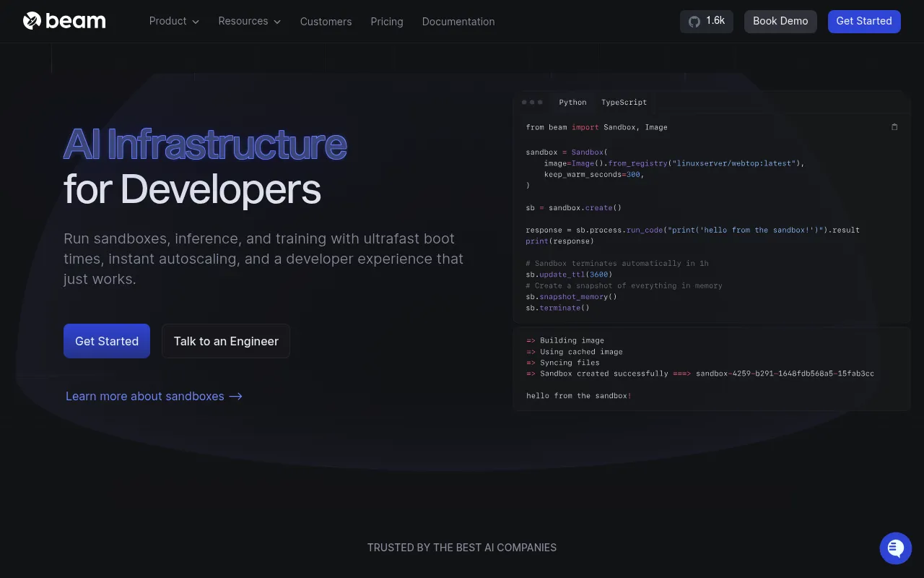Switch to the Python code tab
924x578 pixels.
tap(573, 102)
